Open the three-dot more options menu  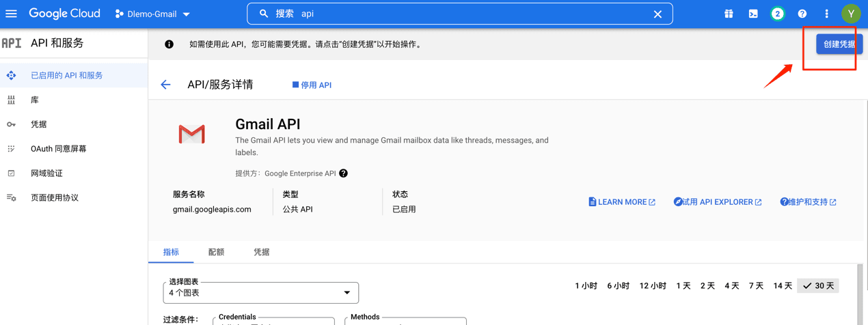pyautogui.click(x=826, y=14)
